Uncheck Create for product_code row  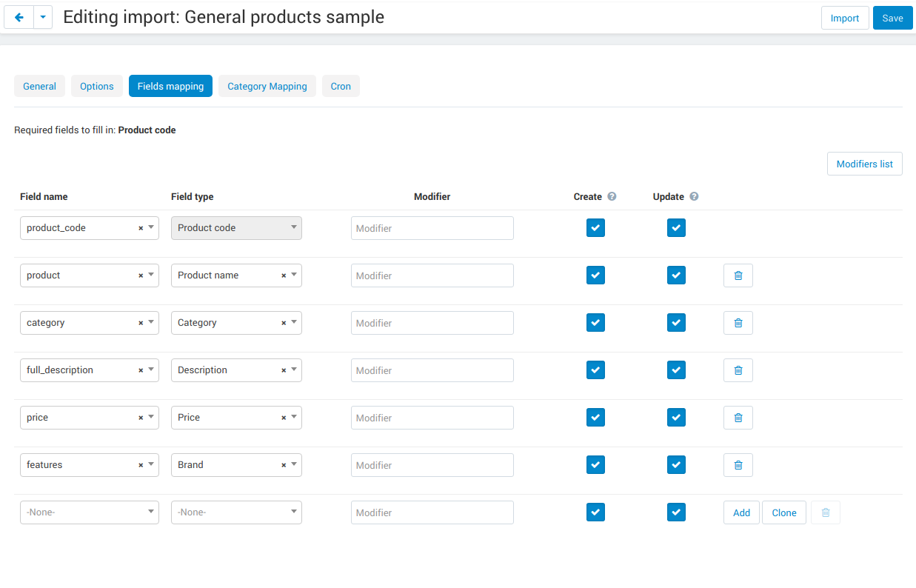click(595, 227)
